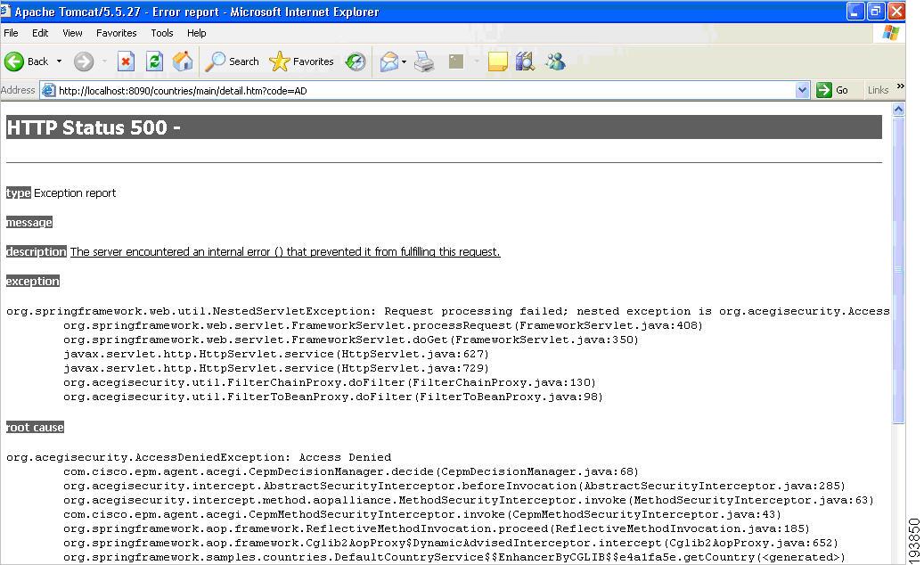The image size is (924, 565).
Task: Click the 'Exception report' text
Action: point(75,192)
